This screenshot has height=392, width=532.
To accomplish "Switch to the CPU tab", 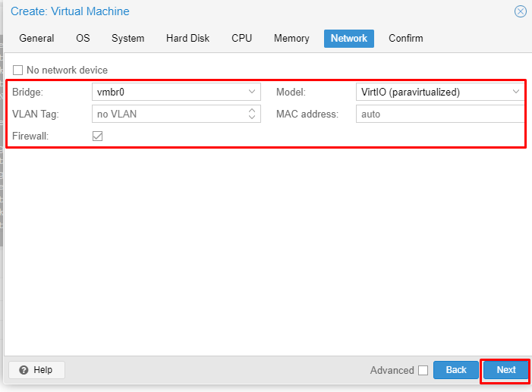I will pos(241,39).
